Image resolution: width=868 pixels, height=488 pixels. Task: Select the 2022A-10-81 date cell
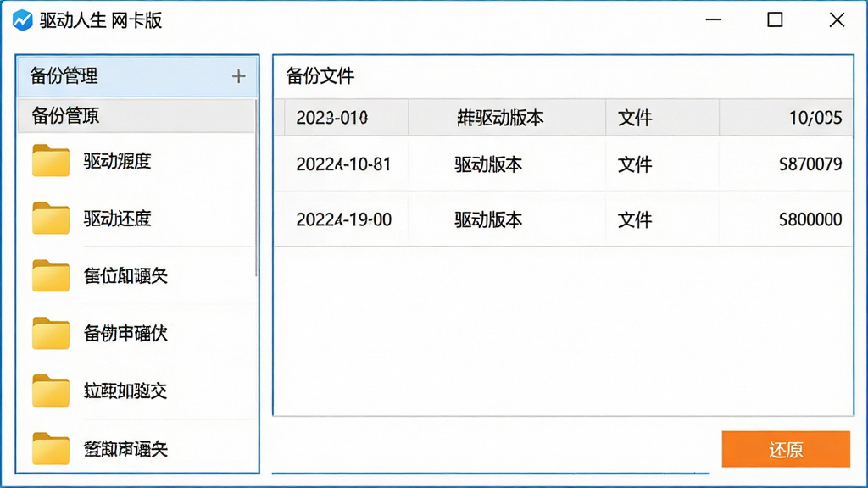pyautogui.click(x=344, y=164)
